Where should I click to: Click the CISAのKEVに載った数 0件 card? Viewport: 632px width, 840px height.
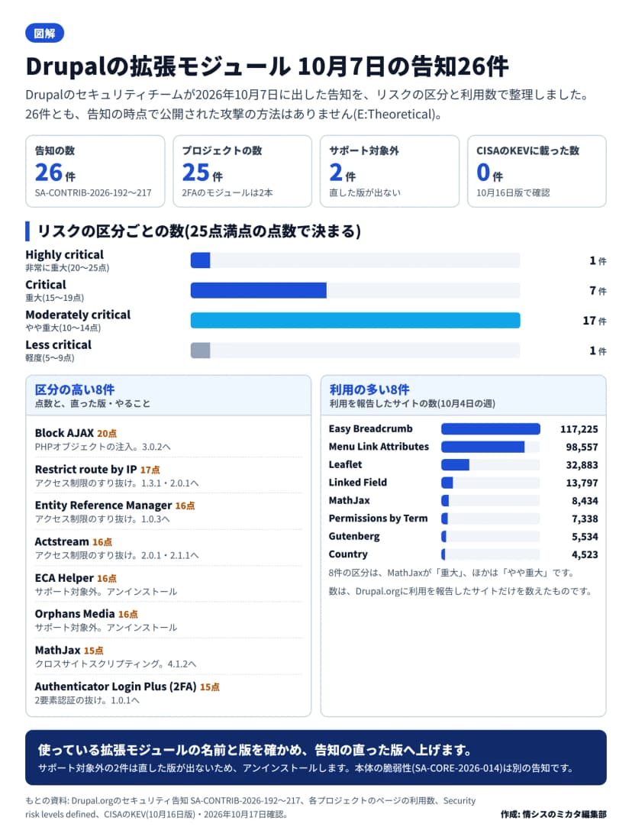pos(537,171)
